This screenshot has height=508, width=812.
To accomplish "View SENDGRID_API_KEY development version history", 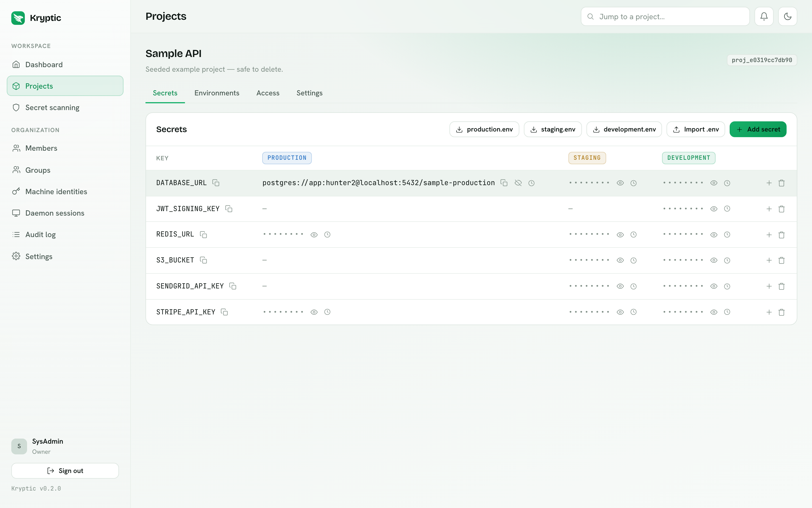I will (x=727, y=286).
